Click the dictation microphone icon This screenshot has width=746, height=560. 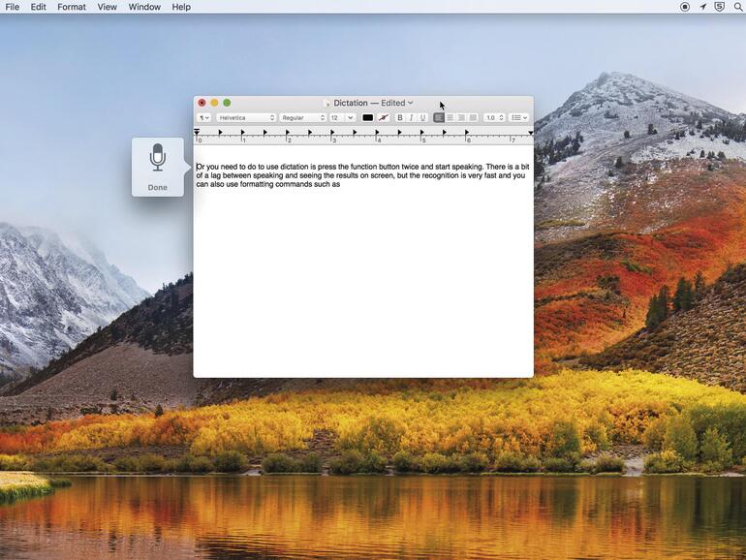click(158, 157)
